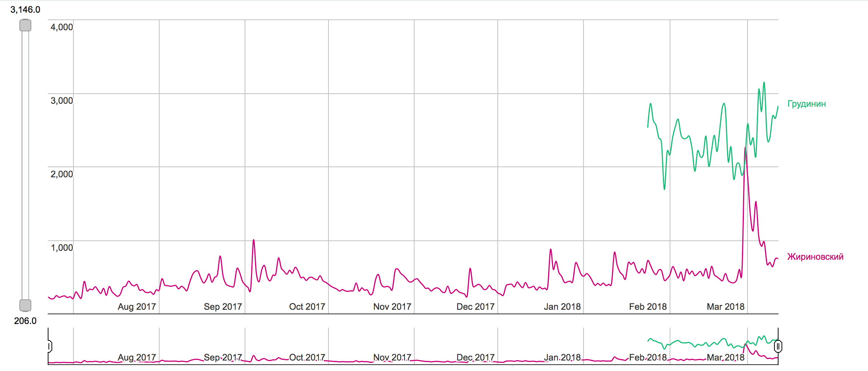Click the left handle of the timeline range selector
This screenshot has height=371, width=868.
50,346
